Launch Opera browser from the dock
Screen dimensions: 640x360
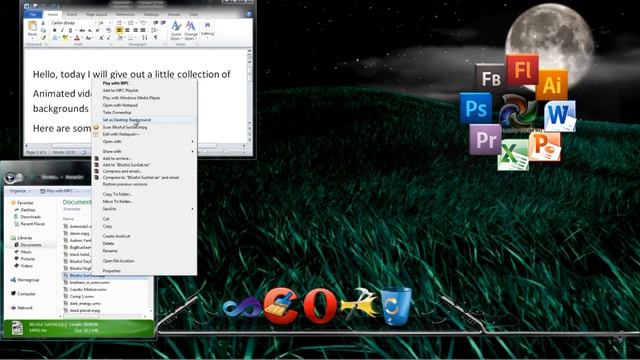click(x=320, y=306)
